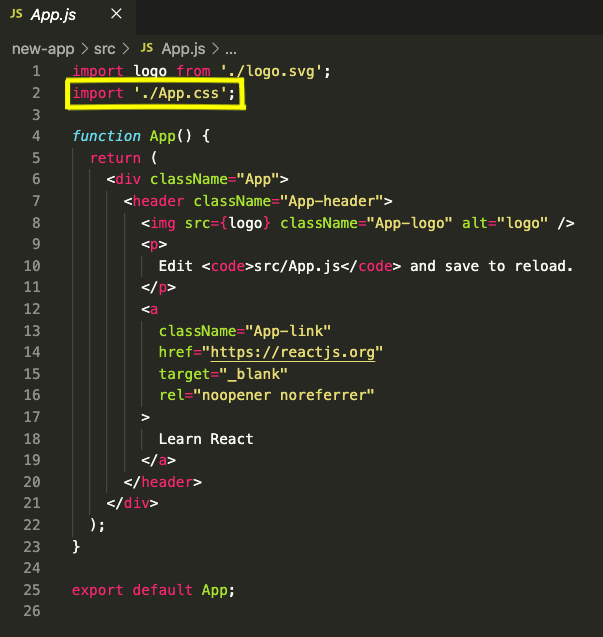Click the JS icon in breadcrumb
This screenshot has height=637, width=603.
(x=147, y=48)
